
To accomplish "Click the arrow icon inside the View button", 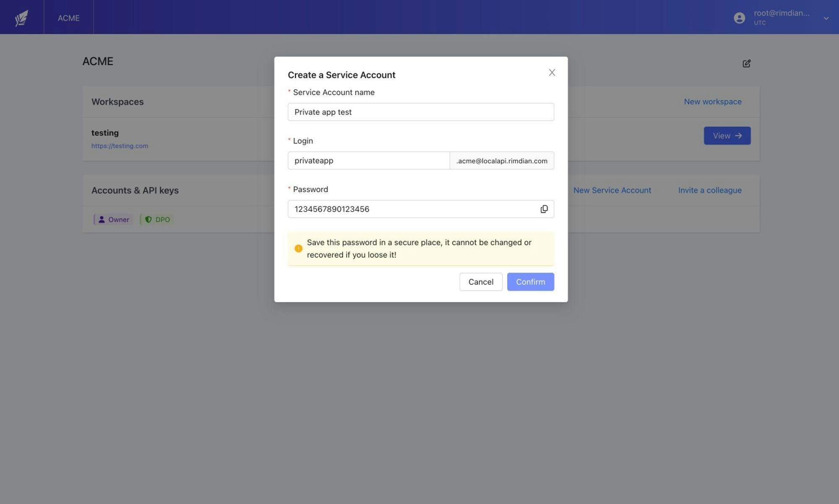I will (737, 135).
